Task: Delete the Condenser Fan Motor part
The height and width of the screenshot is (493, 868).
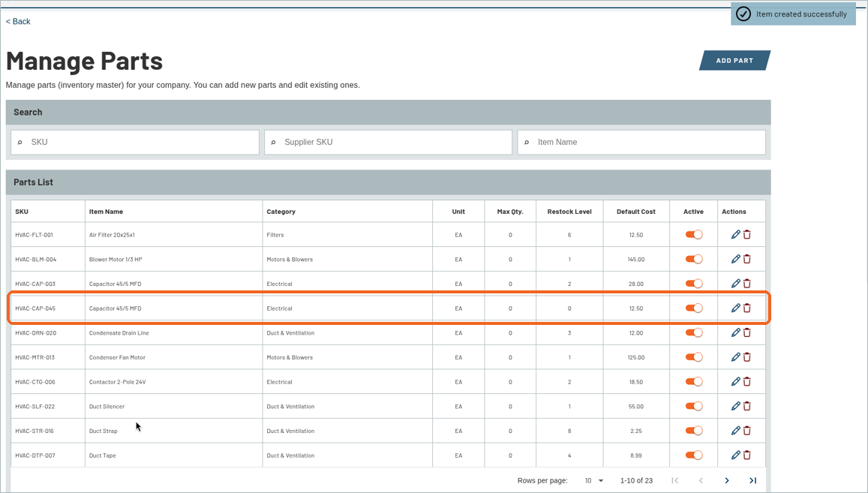Action: pos(746,356)
